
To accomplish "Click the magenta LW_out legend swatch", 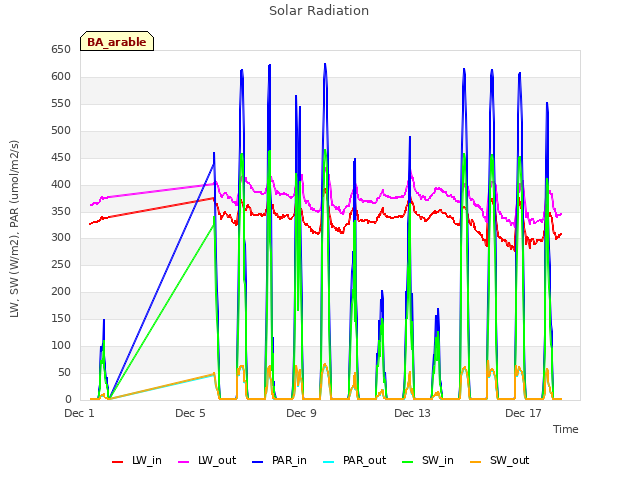I will [184, 462].
